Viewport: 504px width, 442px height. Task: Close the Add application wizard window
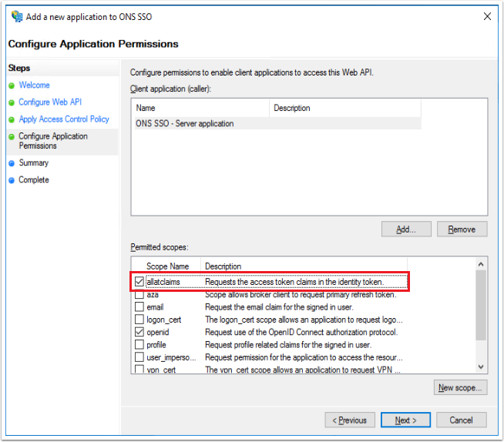487,16
